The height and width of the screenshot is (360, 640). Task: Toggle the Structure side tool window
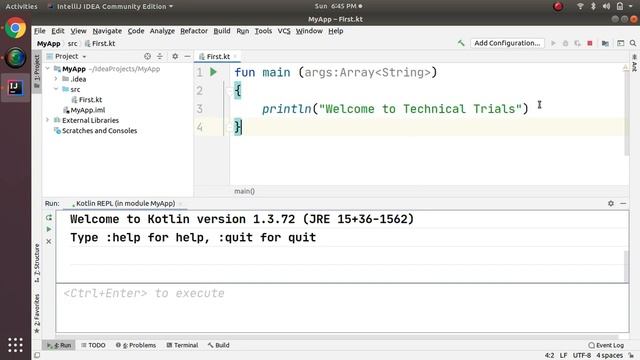[x=37, y=263]
